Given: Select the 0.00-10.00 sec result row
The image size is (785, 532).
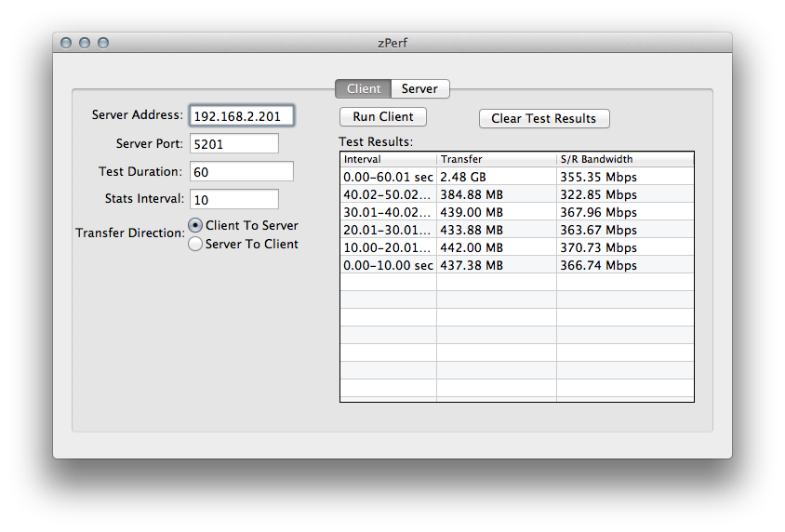Looking at the screenshot, I should pos(517,265).
